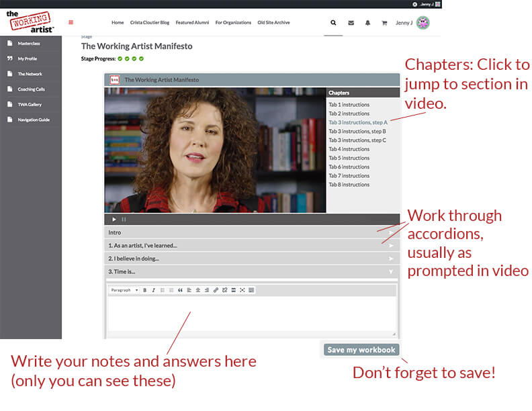Click the Save my workbook button
This screenshot has height=411, width=532.
click(x=361, y=350)
